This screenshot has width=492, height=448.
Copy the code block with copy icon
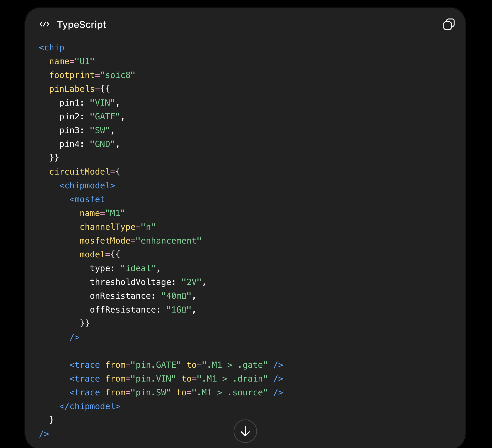449,24
